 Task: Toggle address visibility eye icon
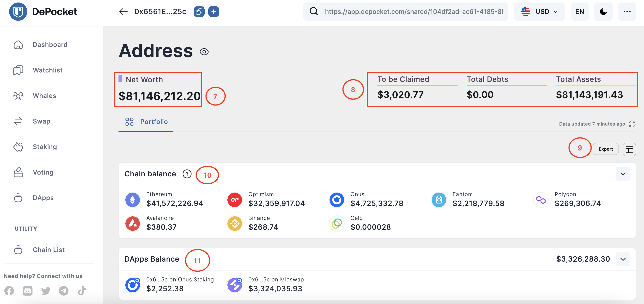pyautogui.click(x=204, y=52)
